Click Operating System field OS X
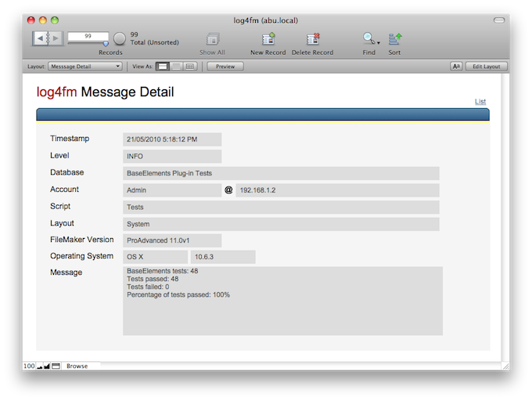Viewport: 532px width, 401px height. 155,257
